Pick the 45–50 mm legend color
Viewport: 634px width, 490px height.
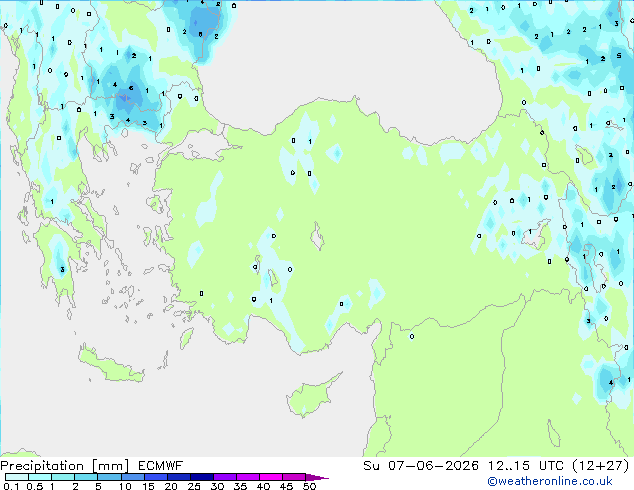[294, 477]
